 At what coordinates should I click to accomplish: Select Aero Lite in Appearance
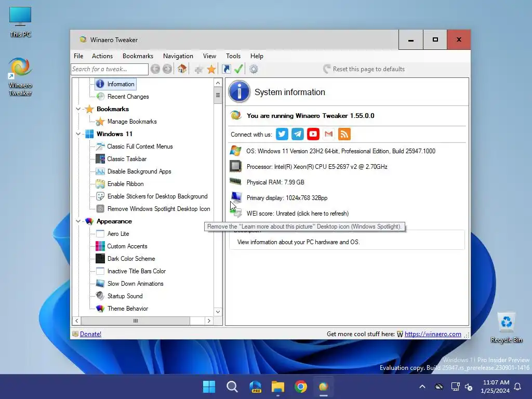118,234
